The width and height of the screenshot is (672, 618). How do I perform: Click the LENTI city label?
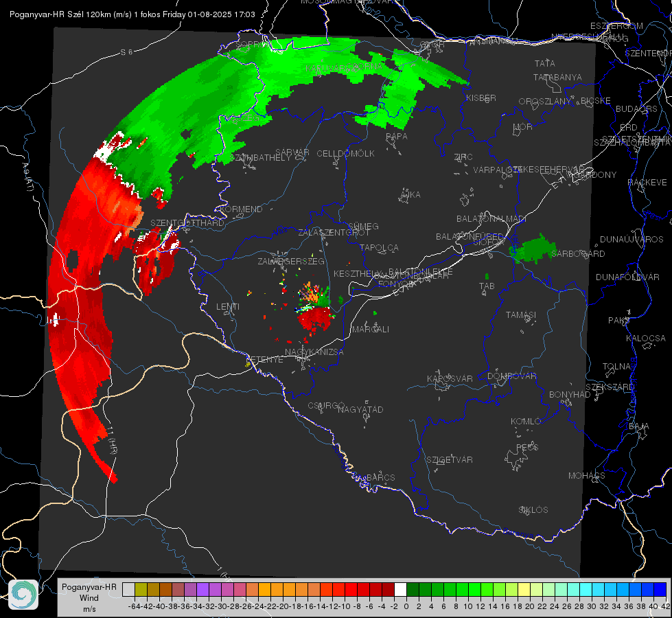(228, 307)
